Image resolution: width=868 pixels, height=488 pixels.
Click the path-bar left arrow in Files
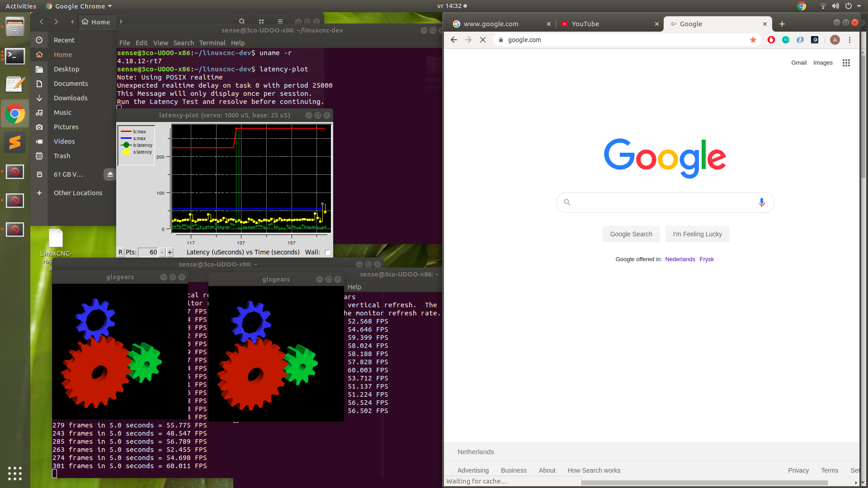pyautogui.click(x=72, y=22)
